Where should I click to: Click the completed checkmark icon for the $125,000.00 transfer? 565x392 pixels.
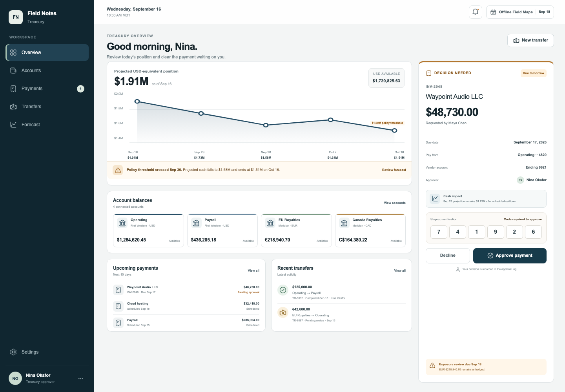(283, 290)
